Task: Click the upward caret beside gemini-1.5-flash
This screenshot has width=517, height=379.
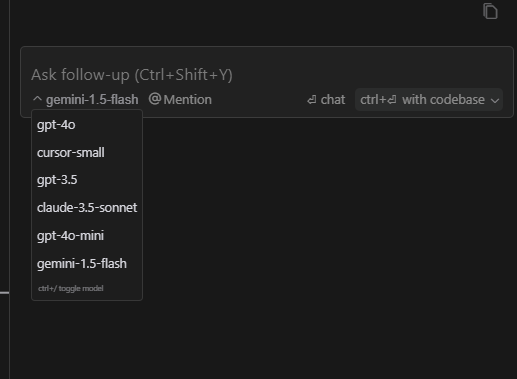Action: (x=37, y=99)
